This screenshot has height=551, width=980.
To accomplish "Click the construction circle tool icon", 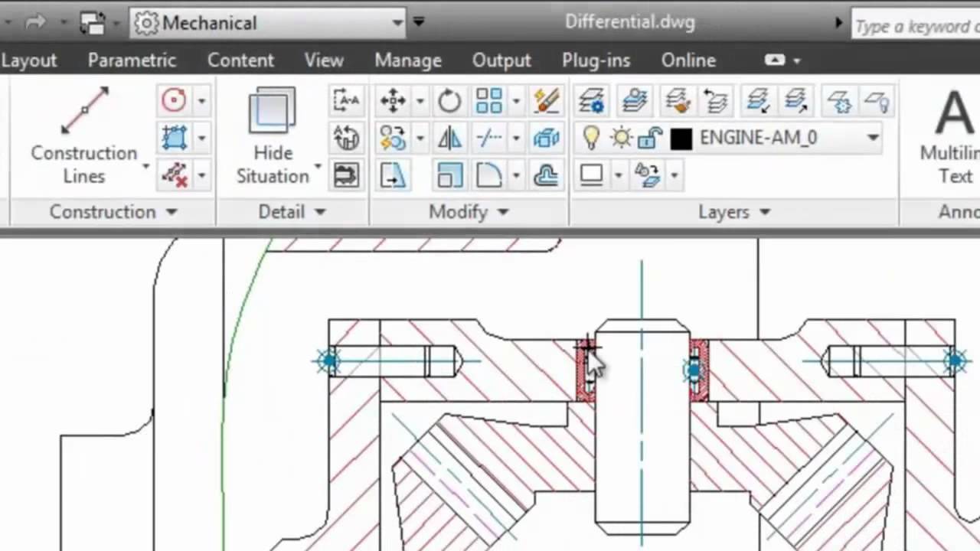I will point(174,100).
